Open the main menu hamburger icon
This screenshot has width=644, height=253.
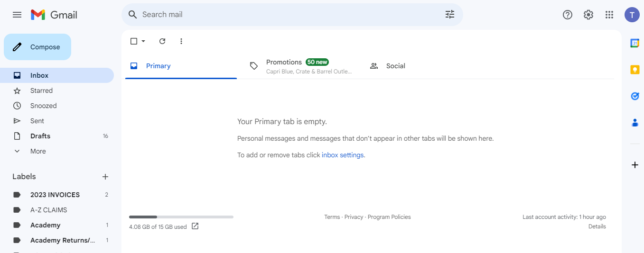17,15
